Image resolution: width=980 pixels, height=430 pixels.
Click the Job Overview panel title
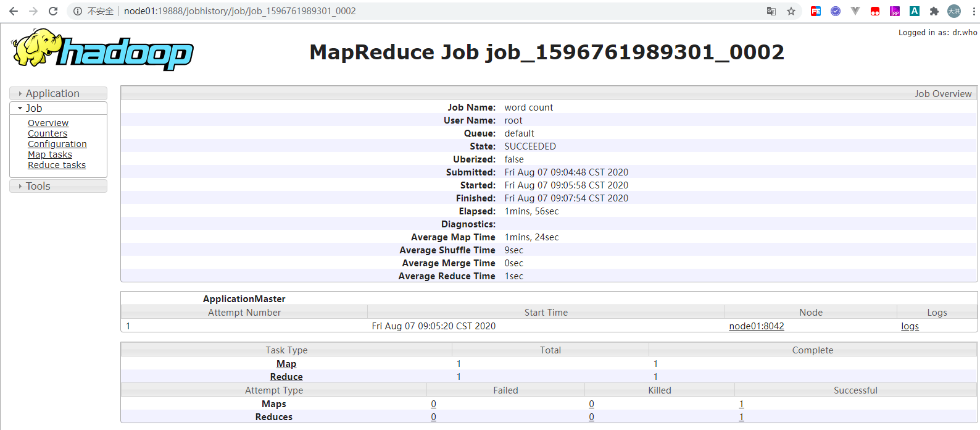click(943, 94)
